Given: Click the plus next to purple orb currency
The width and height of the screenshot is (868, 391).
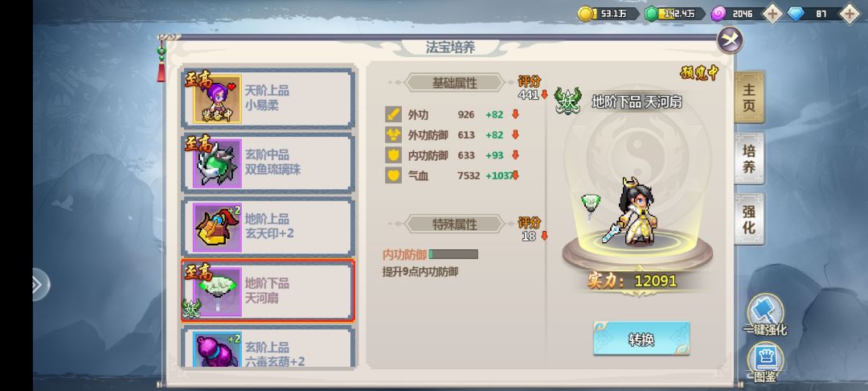Looking at the screenshot, I should coord(772,14).
